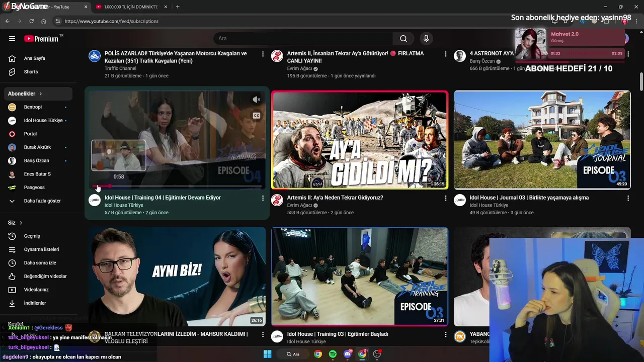Click Idol House avatar beside Training 04
The image size is (644, 362).
tap(95, 200)
